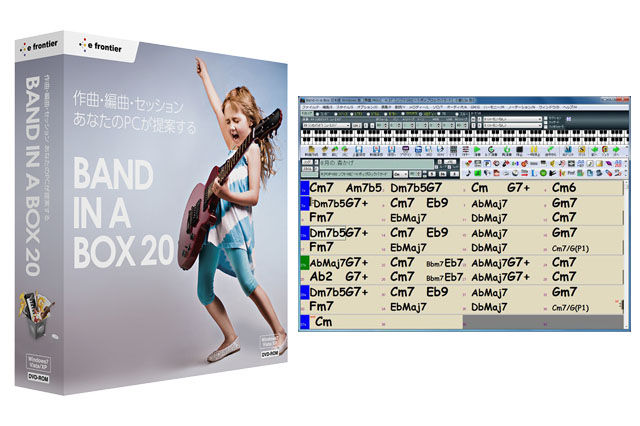Click the Open song folder icon
Viewport: 640px width, 426px height.
point(325,150)
